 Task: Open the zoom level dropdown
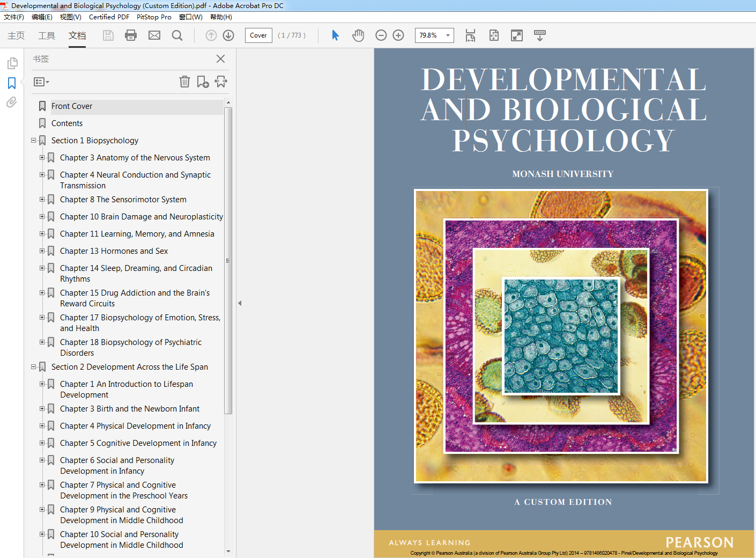[448, 35]
